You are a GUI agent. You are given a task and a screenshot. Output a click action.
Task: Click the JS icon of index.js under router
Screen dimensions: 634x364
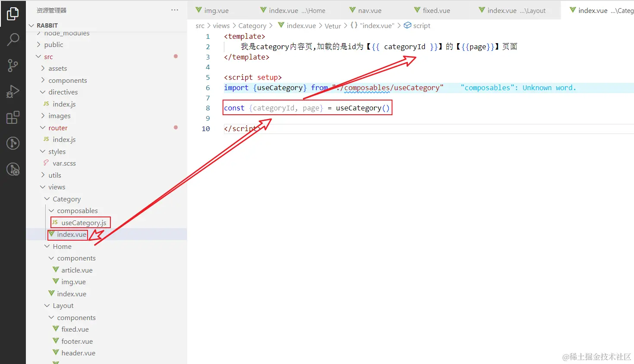pos(46,139)
